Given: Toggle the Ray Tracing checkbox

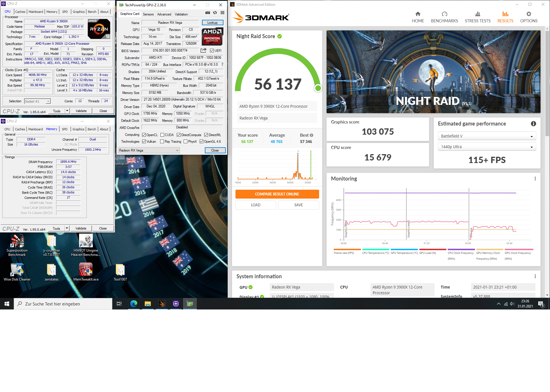Looking at the screenshot, I should point(162,142).
